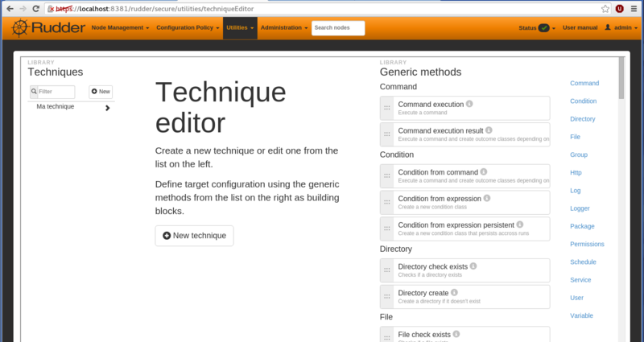
Task: Jump to the Condition category link
Action: coord(583,101)
